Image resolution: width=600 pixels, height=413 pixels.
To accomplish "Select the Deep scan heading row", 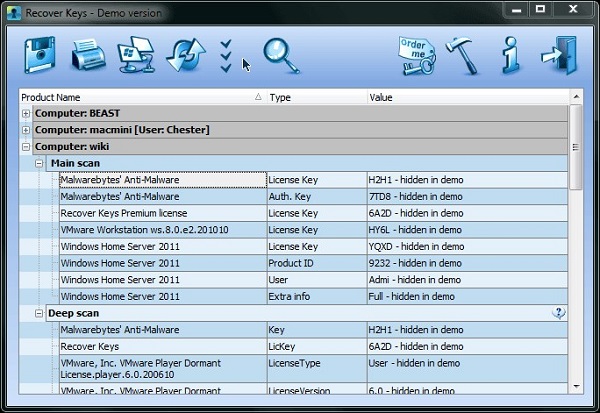I will coord(307,313).
